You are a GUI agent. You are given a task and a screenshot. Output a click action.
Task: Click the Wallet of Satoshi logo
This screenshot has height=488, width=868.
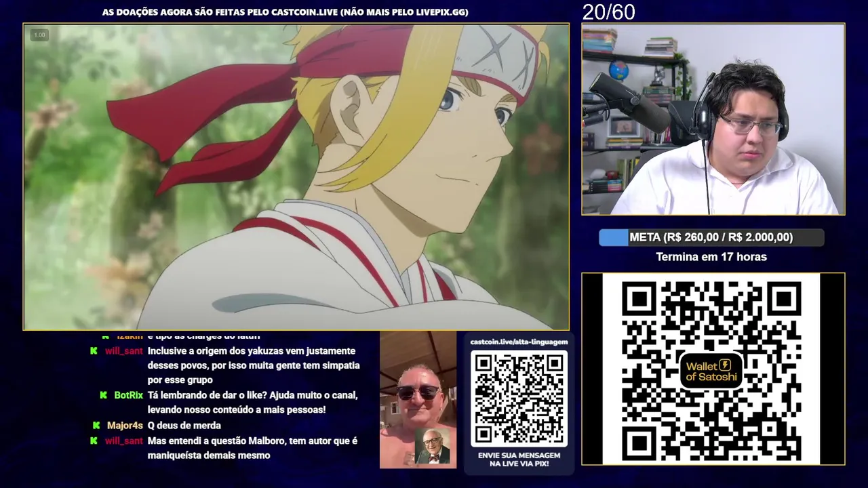click(711, 370)
